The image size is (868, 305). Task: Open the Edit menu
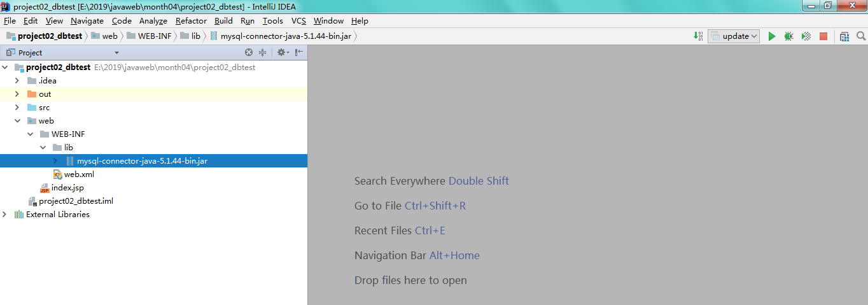[x=31, y=21]
